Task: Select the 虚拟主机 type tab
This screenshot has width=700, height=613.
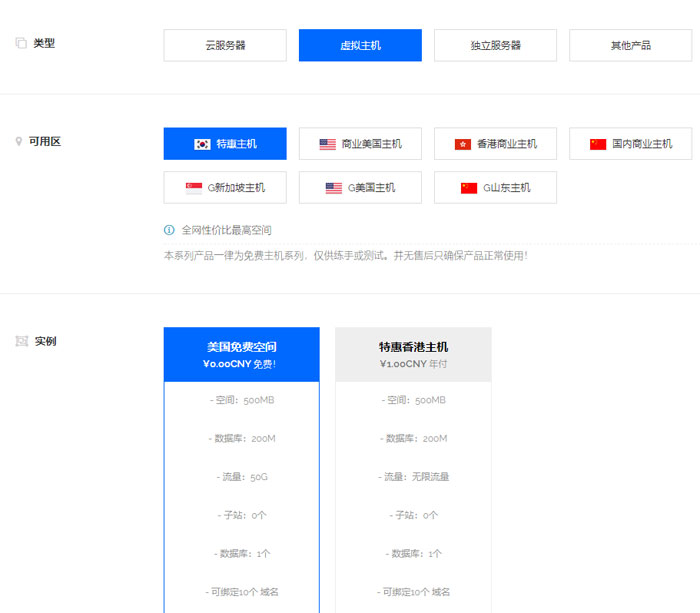Action: tap(360, 45)
